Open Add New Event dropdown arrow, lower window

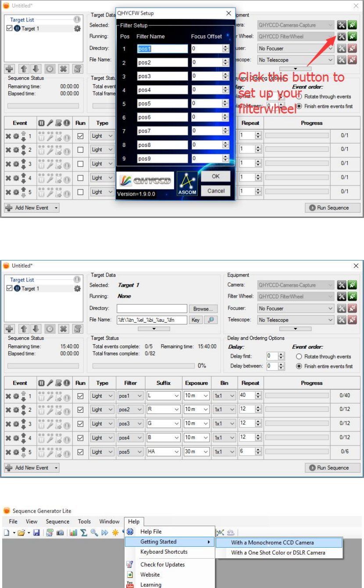pos(56,468)
